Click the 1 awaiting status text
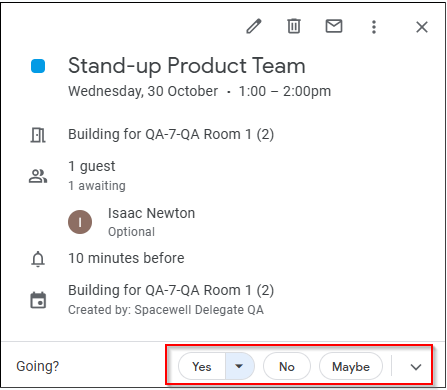Image resolution: width=447 pixels, height=390 pixels. 97,186
